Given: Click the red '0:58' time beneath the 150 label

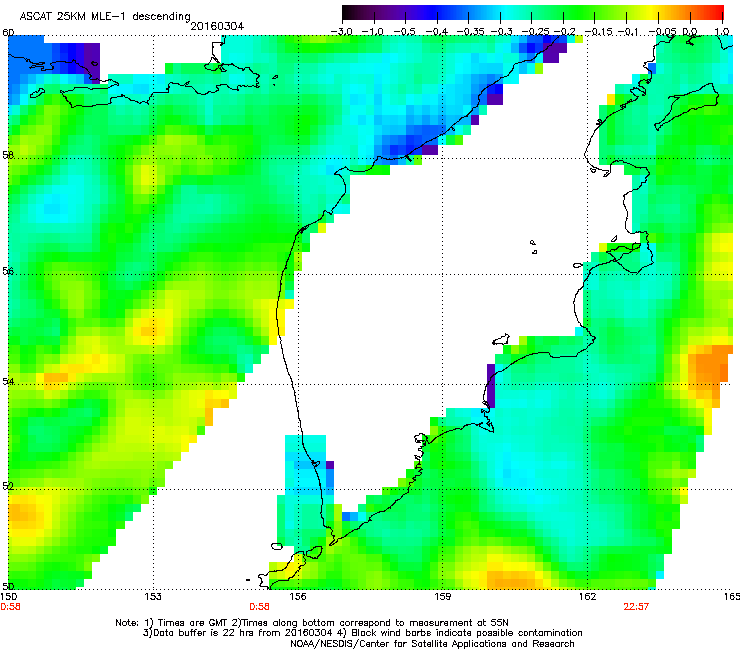Looking at the screenshot, I should click(x=10, y=607).
